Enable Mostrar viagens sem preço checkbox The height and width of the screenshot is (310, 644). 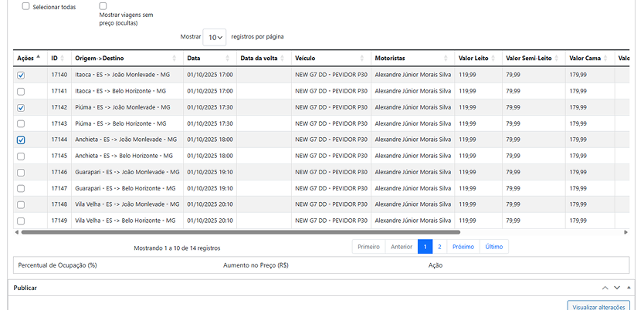point(103,6)
